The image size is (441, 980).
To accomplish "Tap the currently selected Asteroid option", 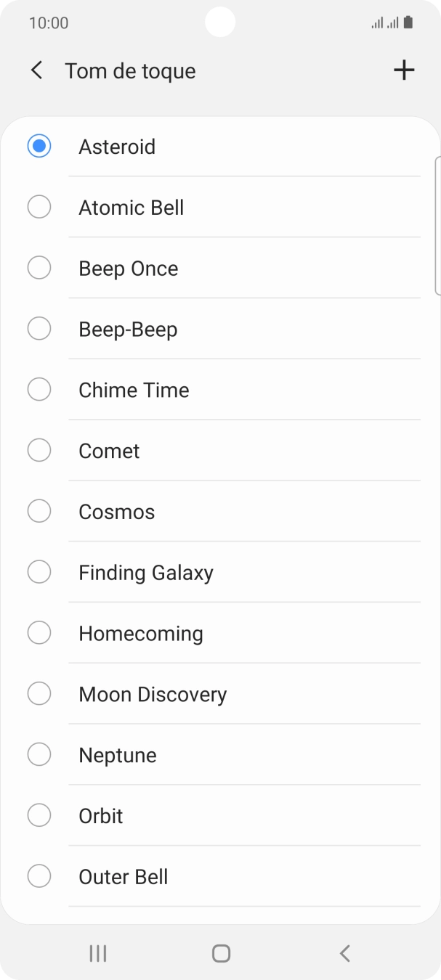I will 117,146.
